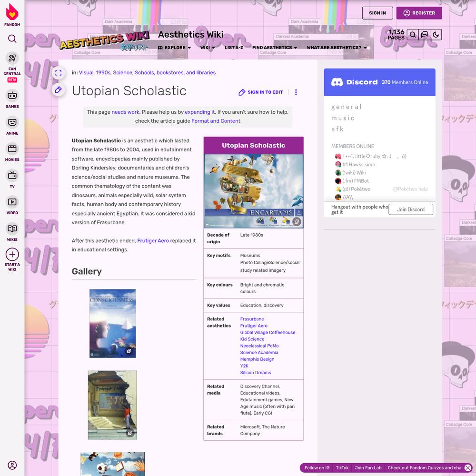The image size is (476, 476).
Task: Open the 1990s category link
Action: [x=103, y=73]
